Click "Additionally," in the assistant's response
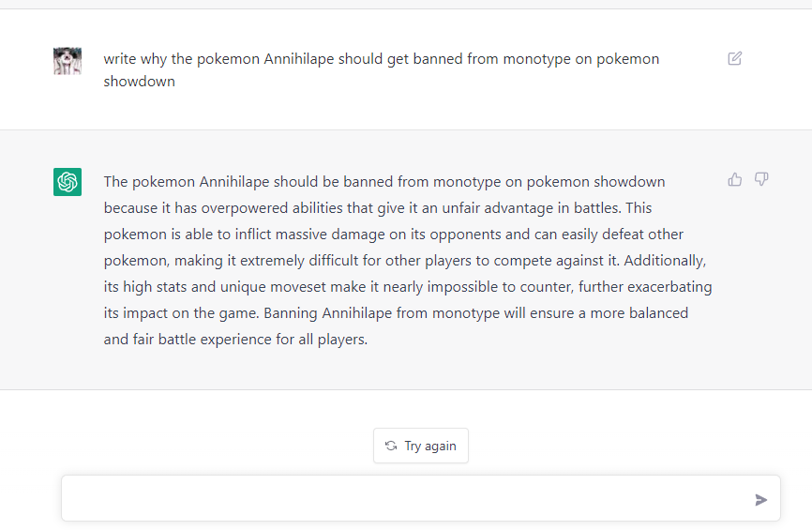812x530 pixels. point(665,261)
